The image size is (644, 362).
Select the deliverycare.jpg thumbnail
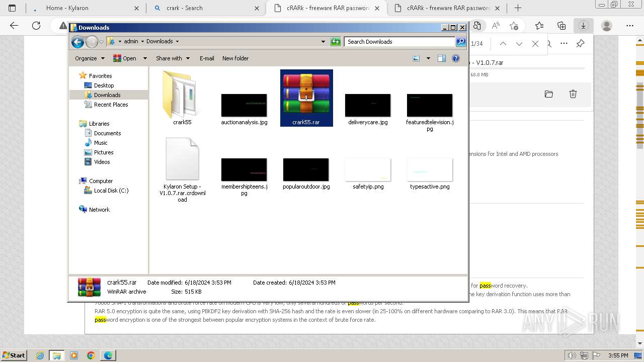coord(368,105)
